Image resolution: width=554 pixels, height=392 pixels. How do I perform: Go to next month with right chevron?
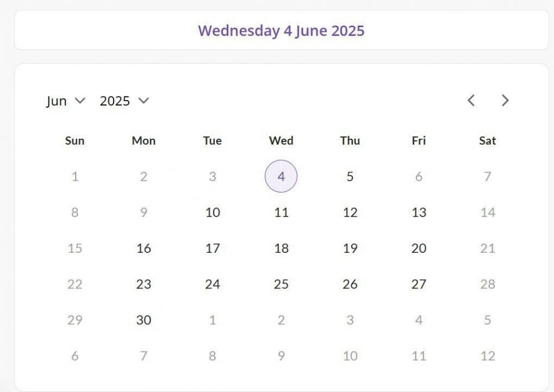click(505, 101)
